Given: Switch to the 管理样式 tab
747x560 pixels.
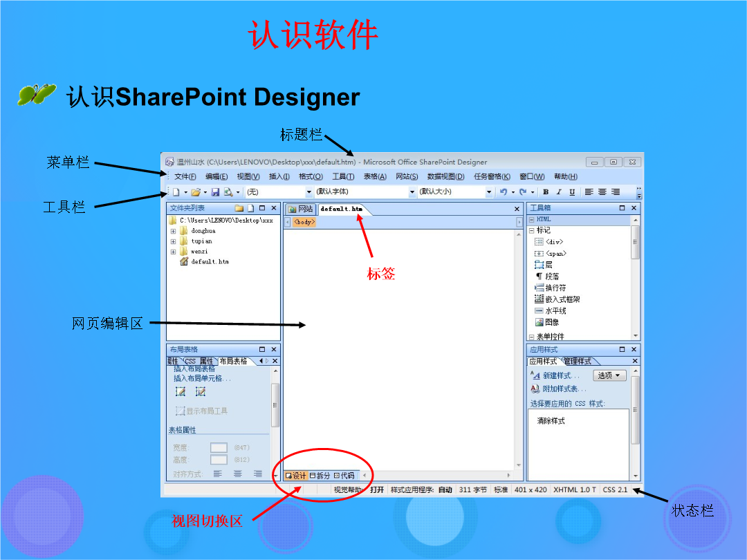Looking at the screenshot, I should coord(578,362).
